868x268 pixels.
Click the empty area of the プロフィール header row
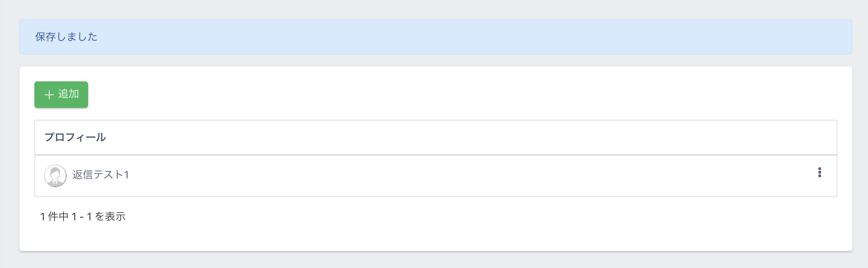coord(448,137)
